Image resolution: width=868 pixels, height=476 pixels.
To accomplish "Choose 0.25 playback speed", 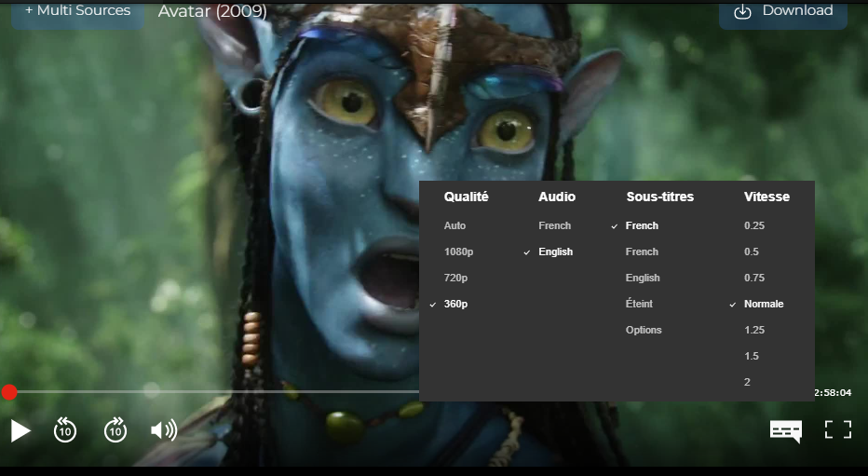I will coord(753,225).
